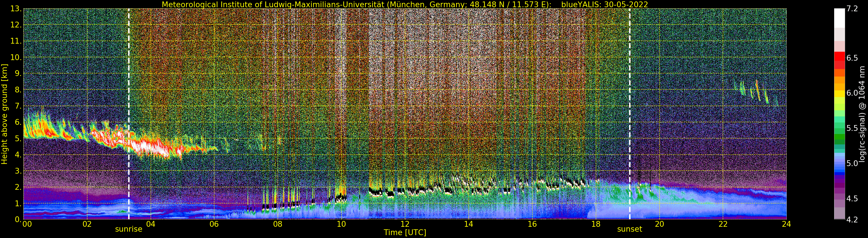Click the bright red segment of the colorbar
This screenshot has width=868, height=238.
pyautogui.click(x=839, y=56)
